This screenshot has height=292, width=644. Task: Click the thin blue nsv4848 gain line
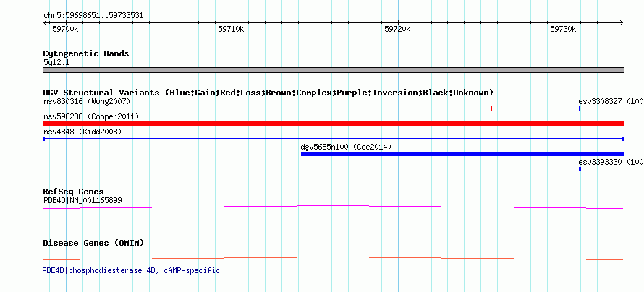coord(333,139)
